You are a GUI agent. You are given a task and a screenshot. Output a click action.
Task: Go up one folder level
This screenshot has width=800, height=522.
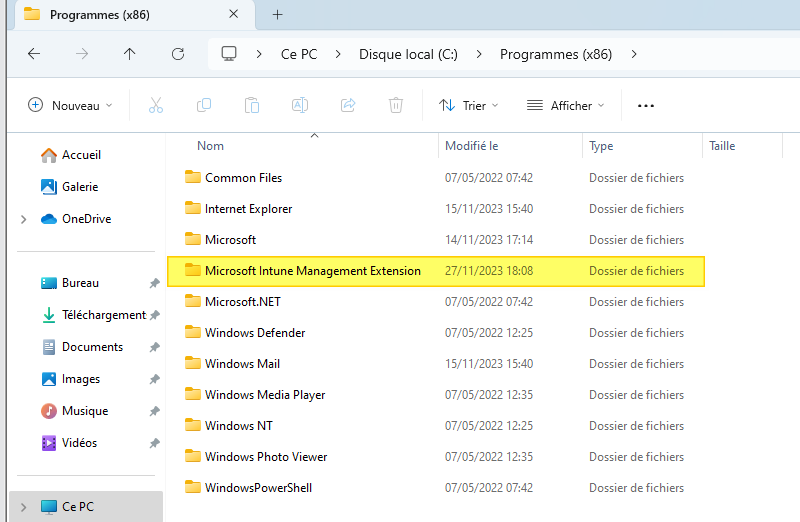130,54
